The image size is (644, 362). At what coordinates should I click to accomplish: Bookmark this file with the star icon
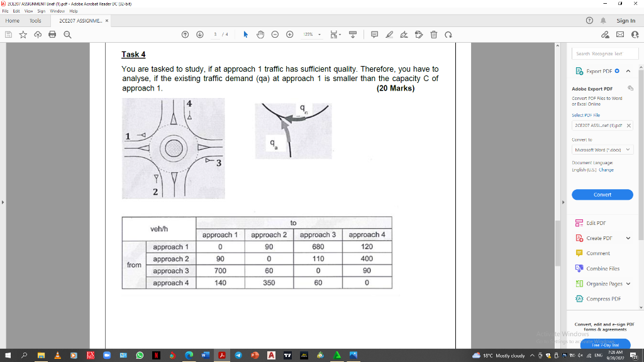[23, 35]
